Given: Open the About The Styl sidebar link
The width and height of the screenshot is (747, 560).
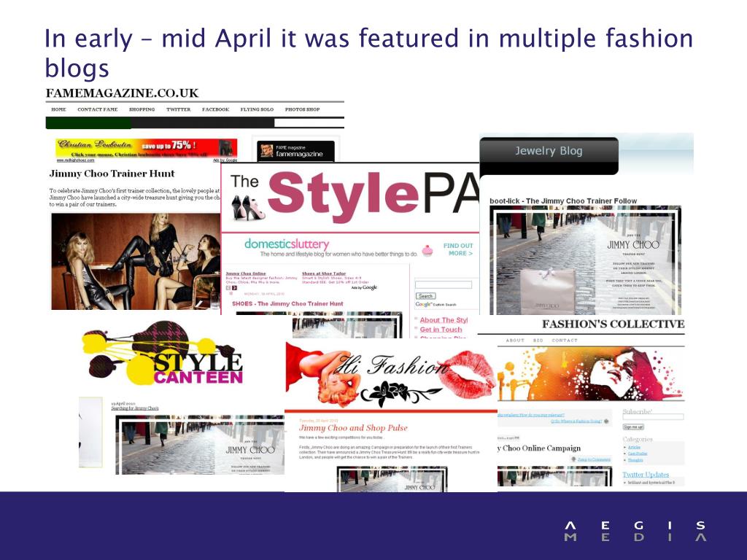Looking at the screenshot, I should click(x=444, y=320).
